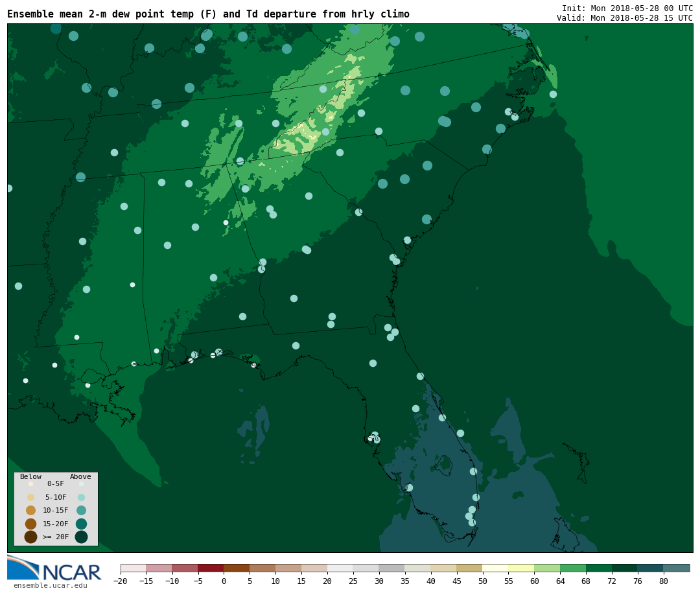Screen dimensions: 700x593
Task: Click the '-20' colorbar tick label
Action: [x=120, y=581]
